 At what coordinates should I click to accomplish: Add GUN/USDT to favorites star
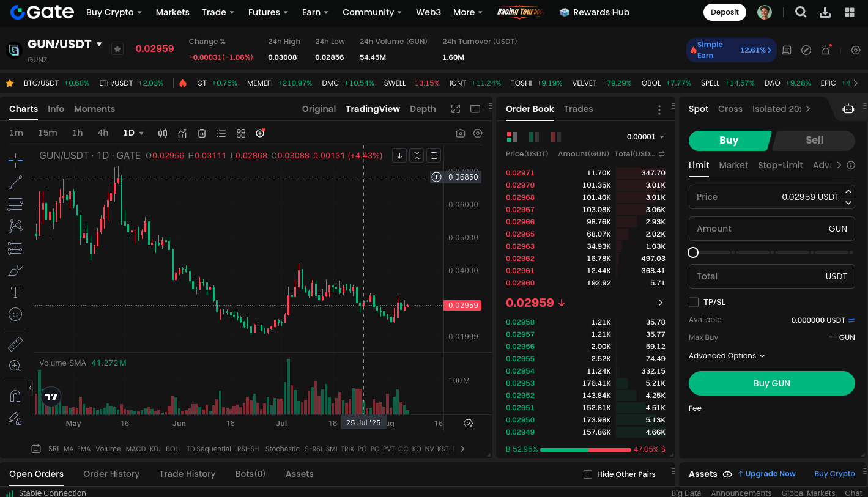(x=117, y=49)
